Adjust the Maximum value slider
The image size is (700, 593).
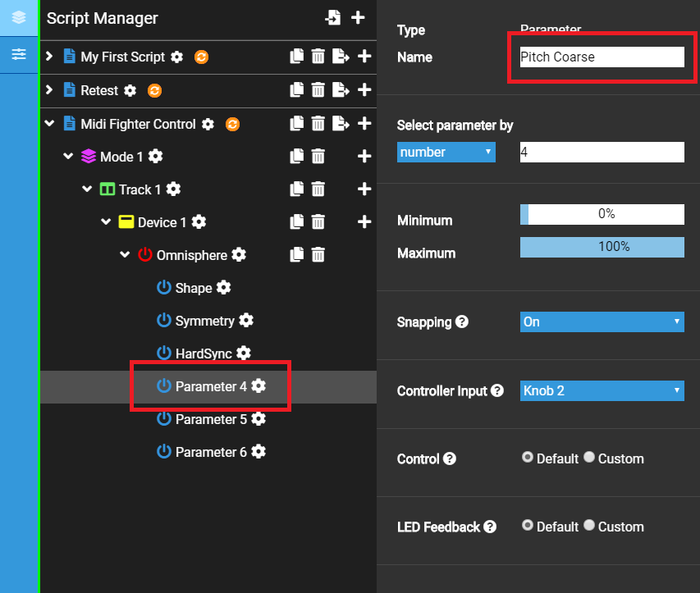click(602, 247)
